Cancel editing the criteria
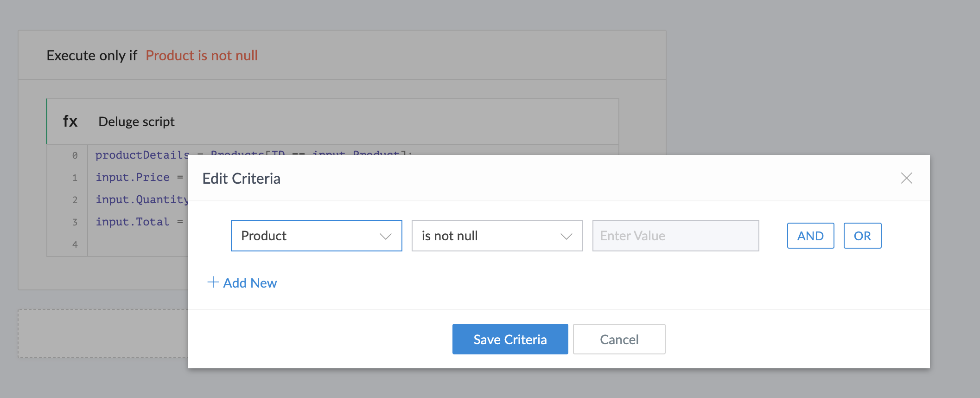 [619, 339]
